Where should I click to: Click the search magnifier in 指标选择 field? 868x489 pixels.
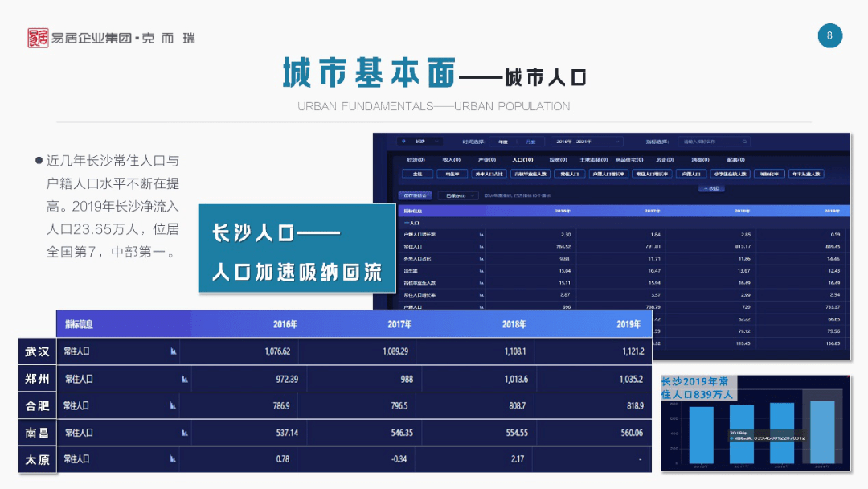(743, 140)
